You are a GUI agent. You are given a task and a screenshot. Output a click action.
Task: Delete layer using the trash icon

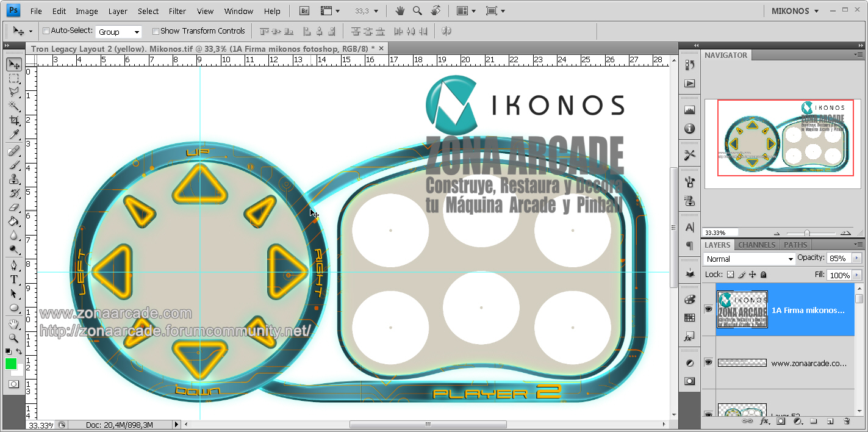pos(846,421)
